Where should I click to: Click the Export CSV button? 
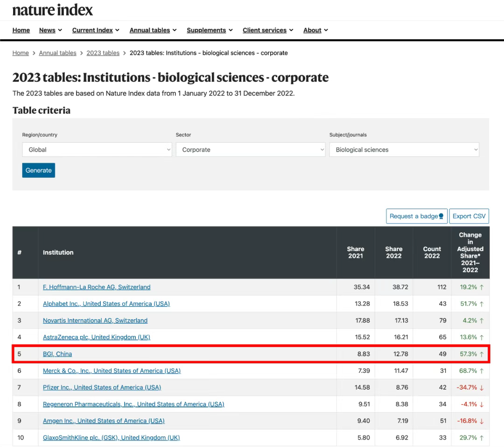(x=469, y=217)
